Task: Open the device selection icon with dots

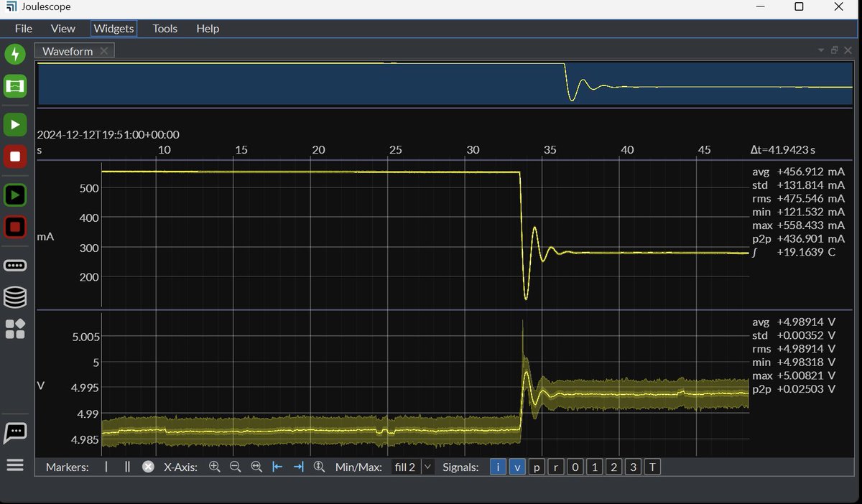Action: point(15,265)
